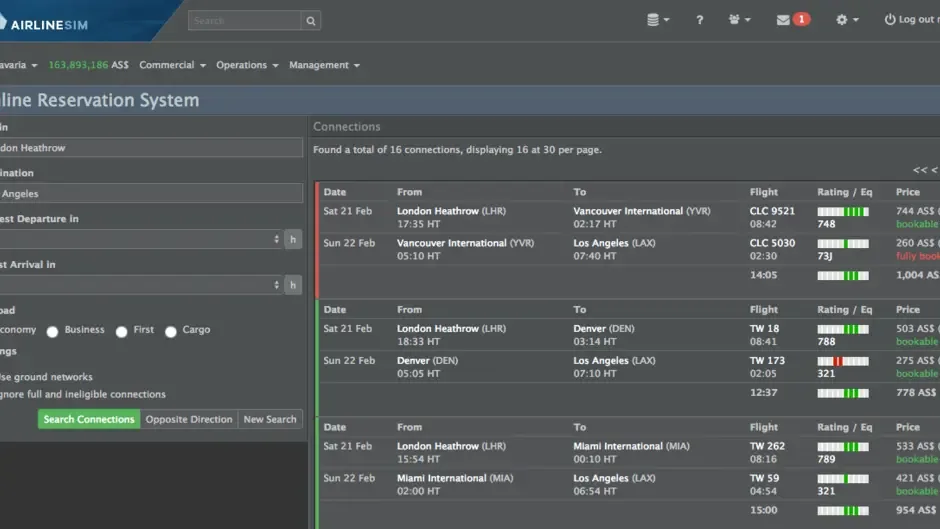The width and height of the screenshot is (940, 529).
Task: Expand the Bavaria enterprise dropdown
Action: point(19,65)
